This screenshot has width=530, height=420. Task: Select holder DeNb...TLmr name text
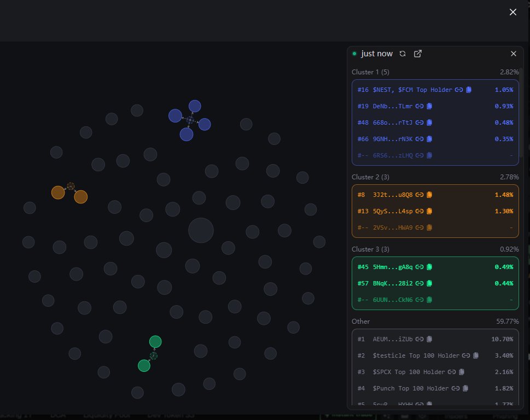[x=392, y=106]
